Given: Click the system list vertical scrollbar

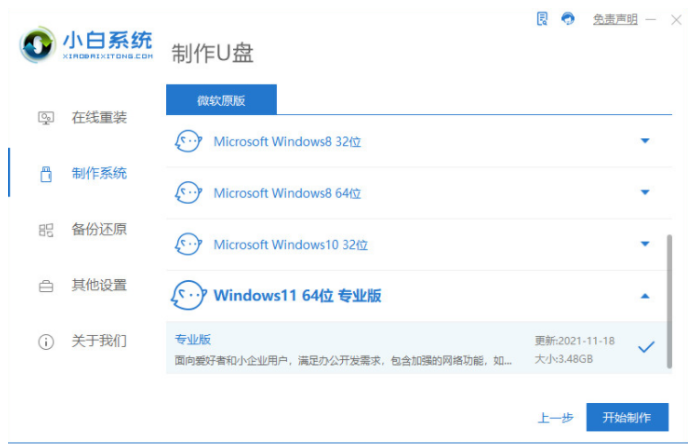Looking at the screenshot, I should click(x=669, y=300).
